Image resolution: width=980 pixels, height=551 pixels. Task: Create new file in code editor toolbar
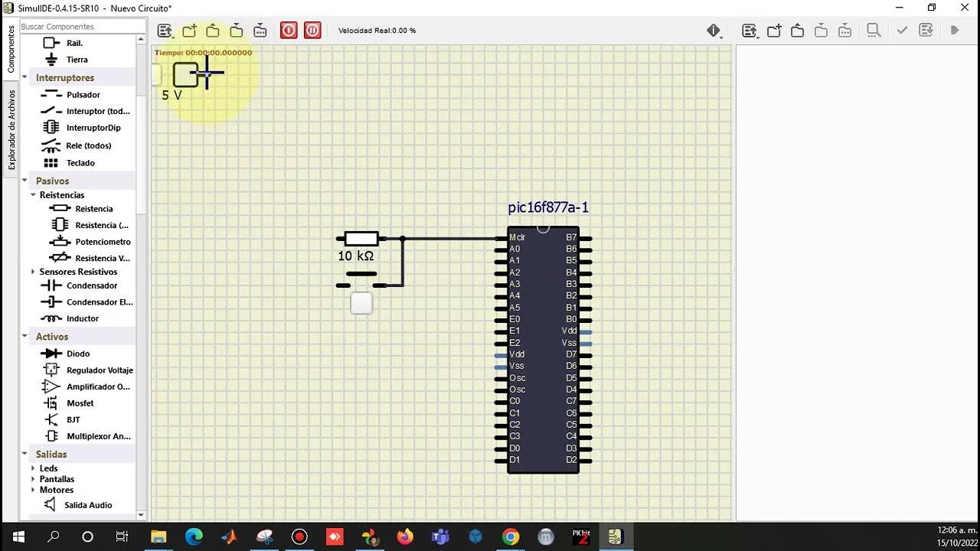[x=774, y=31]
